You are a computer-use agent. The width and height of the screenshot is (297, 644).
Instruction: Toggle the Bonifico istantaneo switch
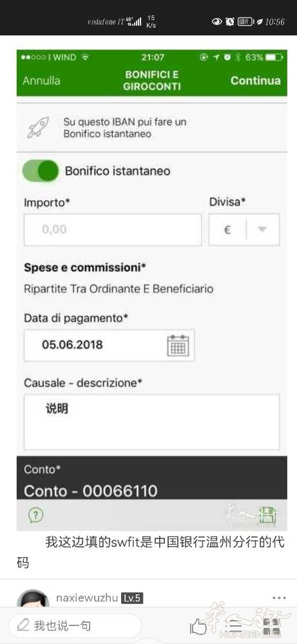pos(41,171)
